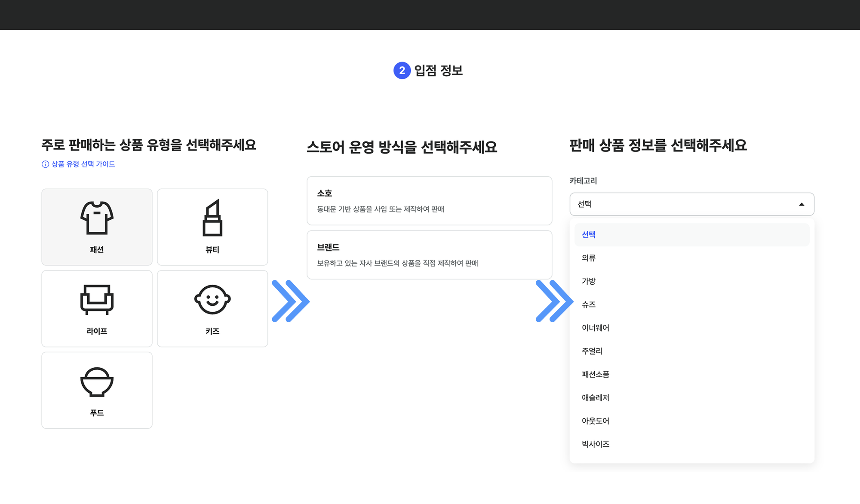This screenshot has width=860, height=504.
Task: Choose 패션 as the main product type
Action: [x=97, y=227]
